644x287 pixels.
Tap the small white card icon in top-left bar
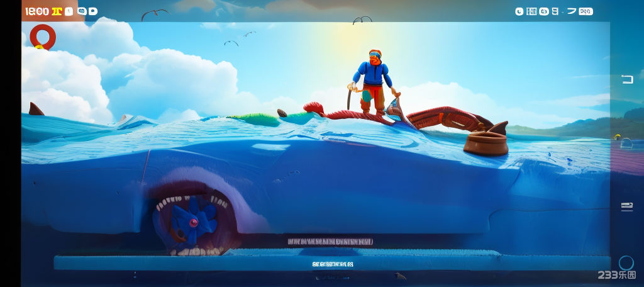pos(69,11)
